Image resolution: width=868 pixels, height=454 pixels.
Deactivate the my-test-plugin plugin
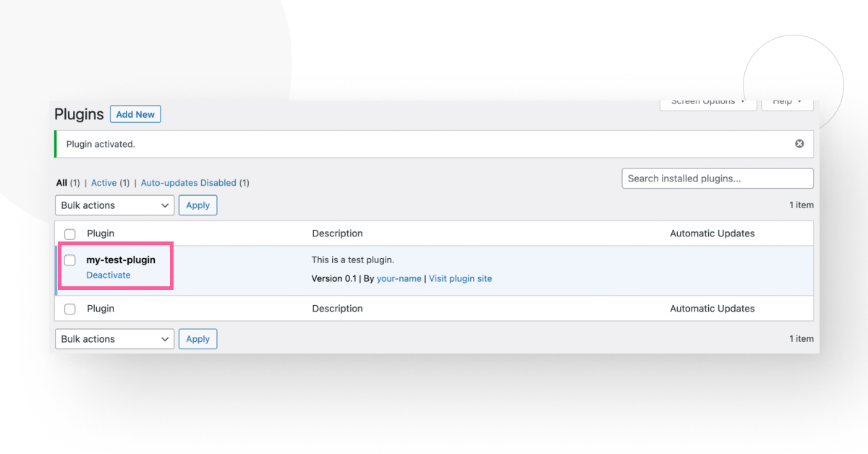109,275
